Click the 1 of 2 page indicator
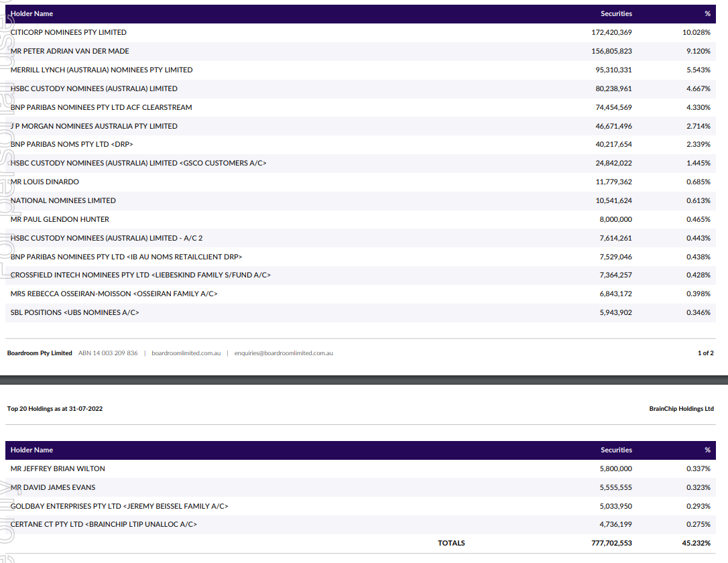This screenshot has height=563, width=728. pyautogui.click(x=705, y=353)
